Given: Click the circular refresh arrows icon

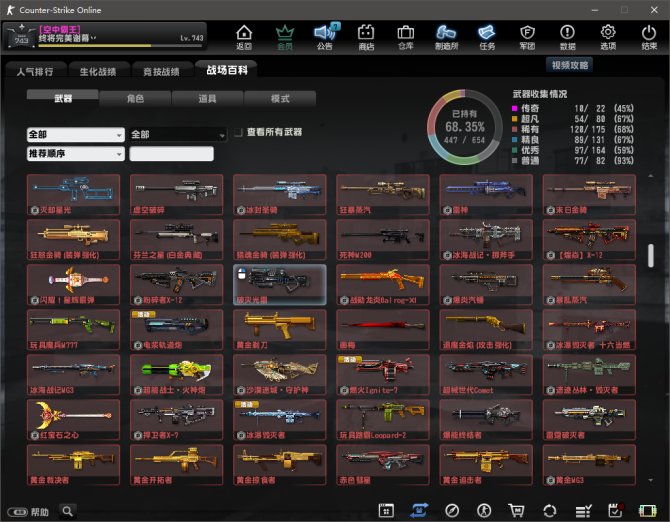Looking at the screenshot, I should [x=550, y=510].
